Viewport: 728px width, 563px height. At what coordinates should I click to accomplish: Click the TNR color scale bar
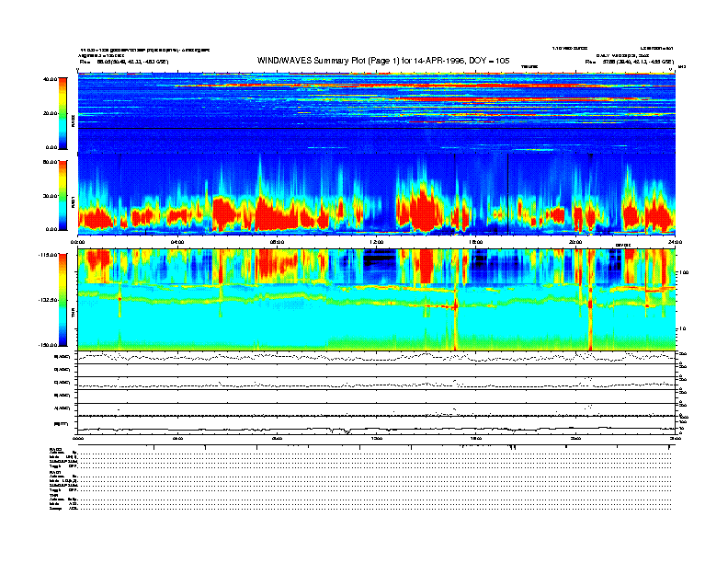click(63, 300)
